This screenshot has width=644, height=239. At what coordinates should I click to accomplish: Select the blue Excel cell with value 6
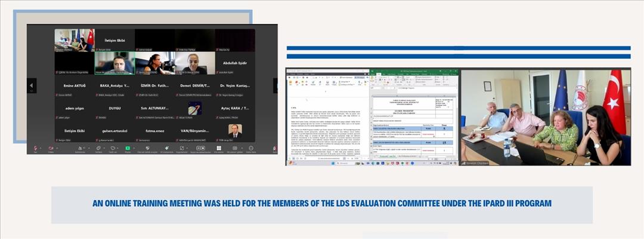pyautogui.click(x=444, y=128)
